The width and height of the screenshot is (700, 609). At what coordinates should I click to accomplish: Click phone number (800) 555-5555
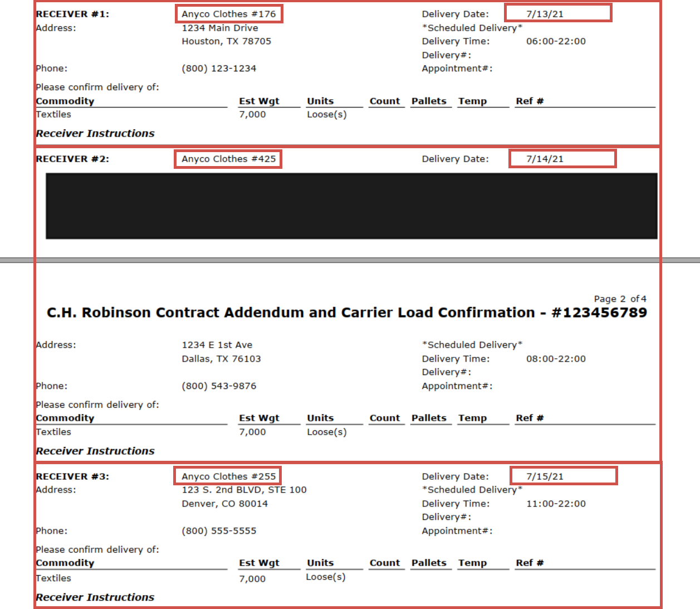[x=219, y=531]
